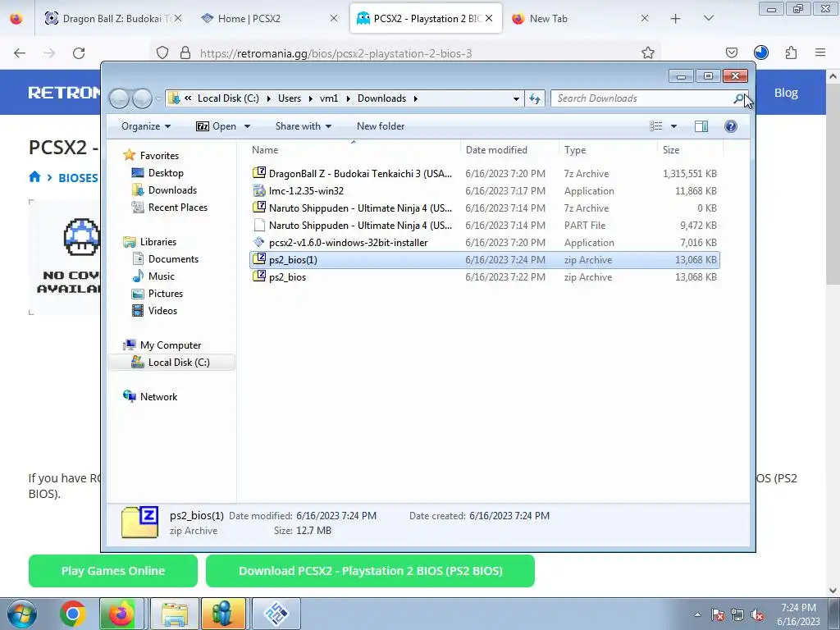Click New folder in the toolbar

tap(381, 126)
